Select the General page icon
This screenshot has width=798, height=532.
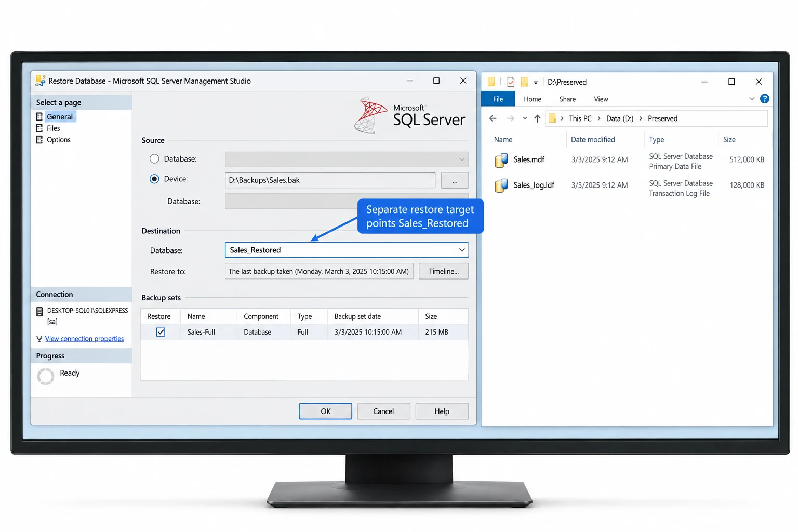click(39, 117)
